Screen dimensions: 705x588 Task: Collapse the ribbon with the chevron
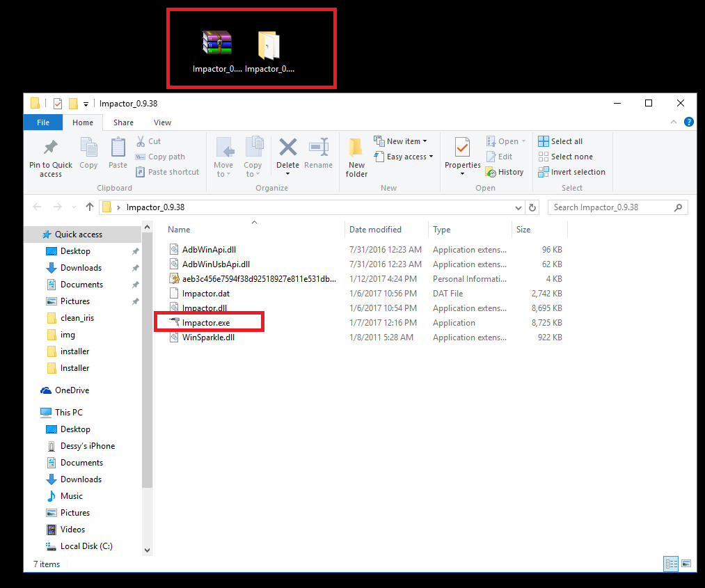(x=673, y=122)
